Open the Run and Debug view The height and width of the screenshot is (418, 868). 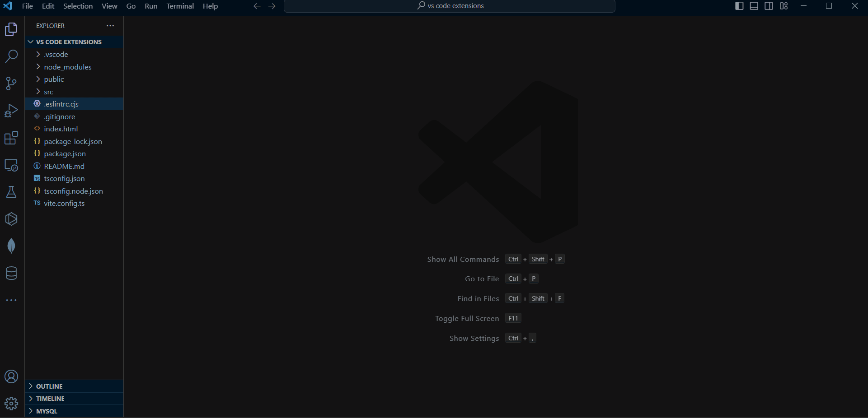[11, 111]
